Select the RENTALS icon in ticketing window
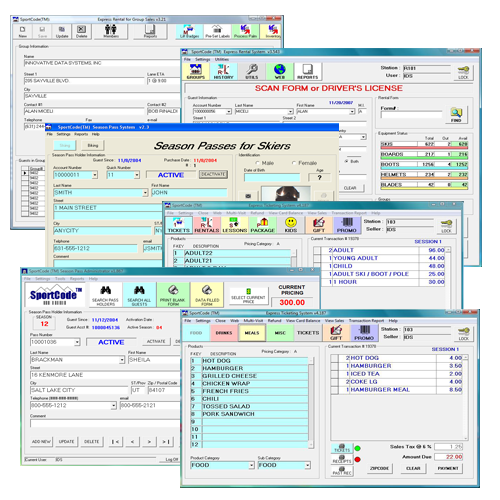The image size is (500, 500). click(x=207, y=225)
